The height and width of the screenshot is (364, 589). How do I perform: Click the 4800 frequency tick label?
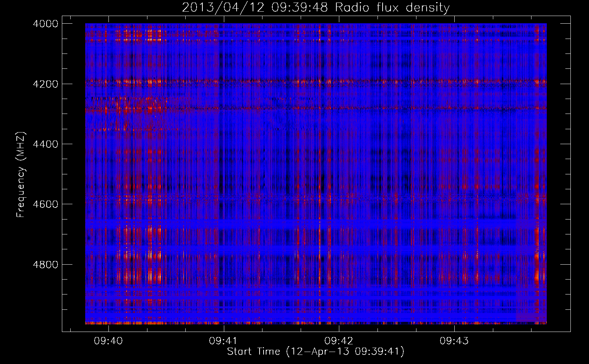[46, 264]
